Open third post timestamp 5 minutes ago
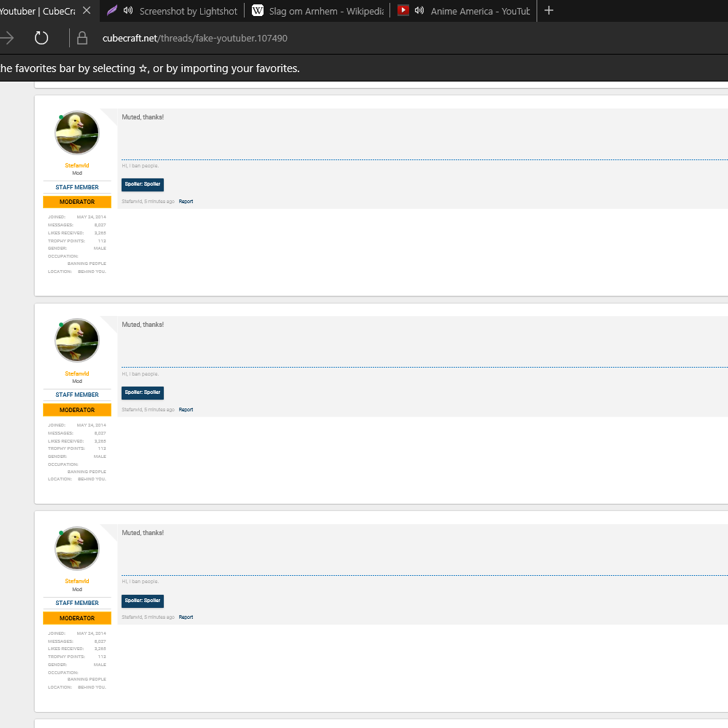The image size is (728, 728). click(x=159, y=617)
